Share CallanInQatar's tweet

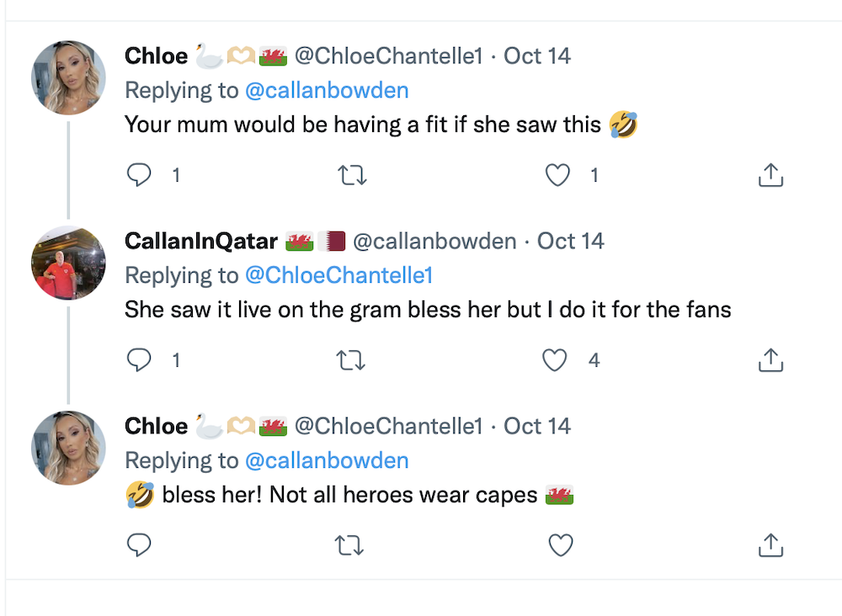(770, 360)
